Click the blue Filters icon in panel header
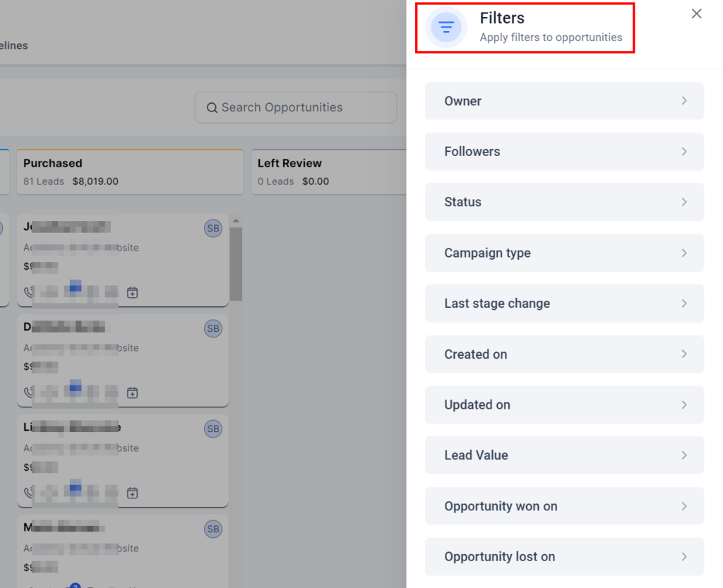Screen dimensions: 723x588 (x=446, y=28)
